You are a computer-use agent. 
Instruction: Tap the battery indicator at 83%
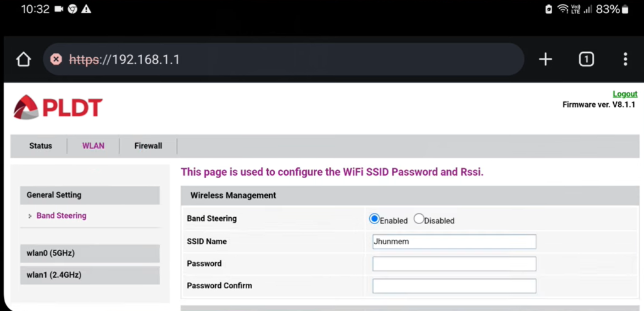[612, 9]
